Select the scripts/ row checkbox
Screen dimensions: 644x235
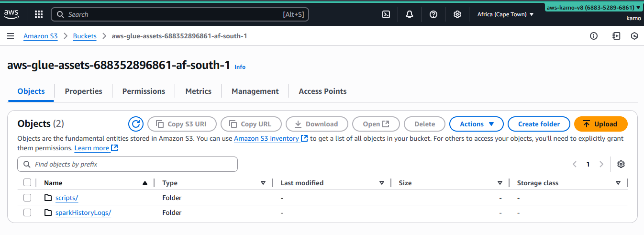click(27, 198)
